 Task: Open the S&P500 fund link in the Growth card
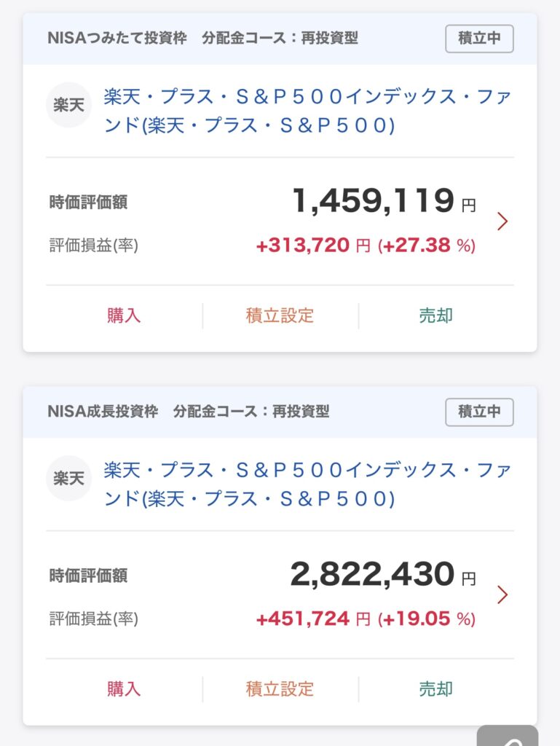pos(307,484)
